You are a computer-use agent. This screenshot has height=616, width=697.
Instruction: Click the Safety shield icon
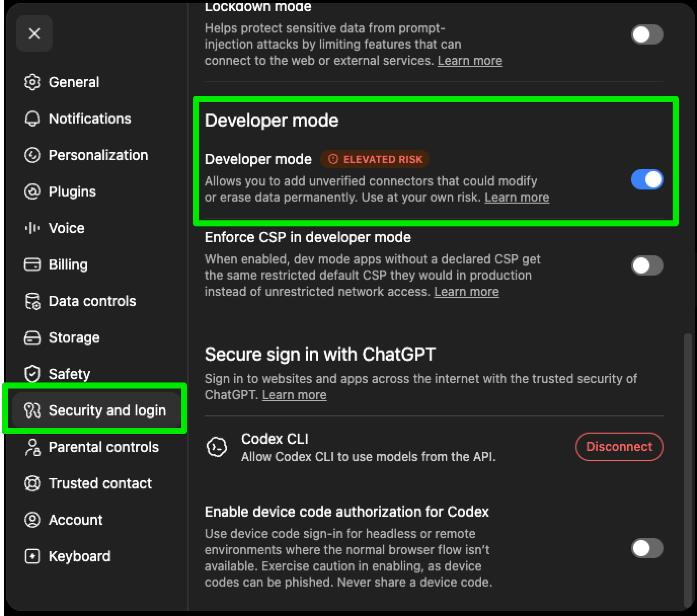pyautogui.click(x=32, y=374)
